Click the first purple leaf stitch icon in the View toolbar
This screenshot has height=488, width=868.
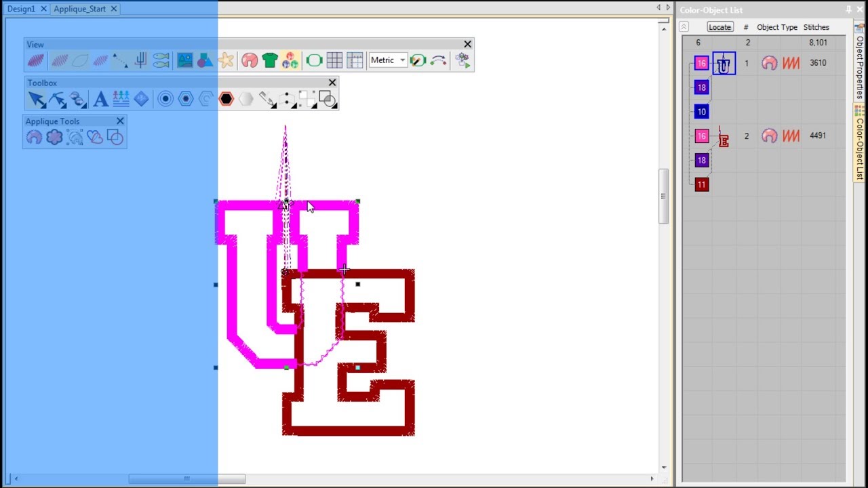[36, 61]
